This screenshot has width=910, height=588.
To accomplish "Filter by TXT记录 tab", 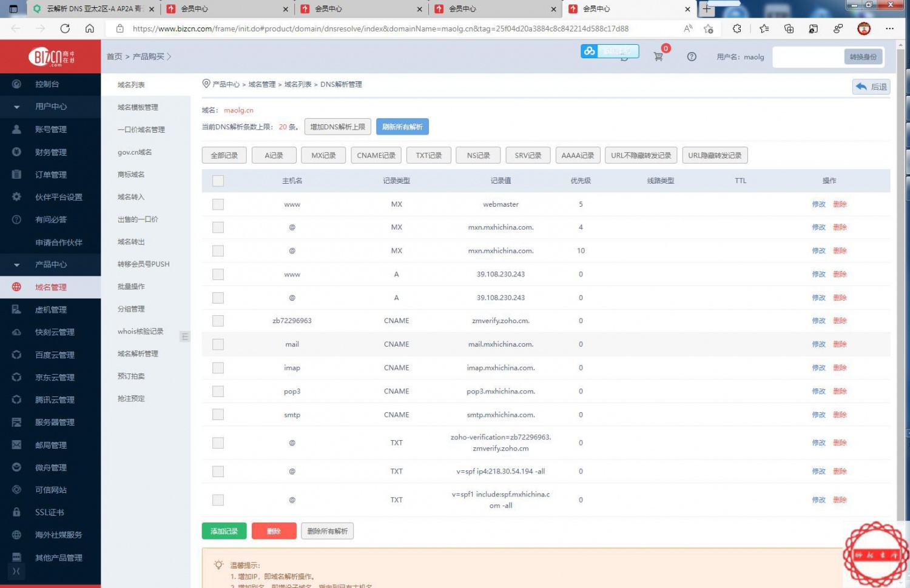I will 429,155.
